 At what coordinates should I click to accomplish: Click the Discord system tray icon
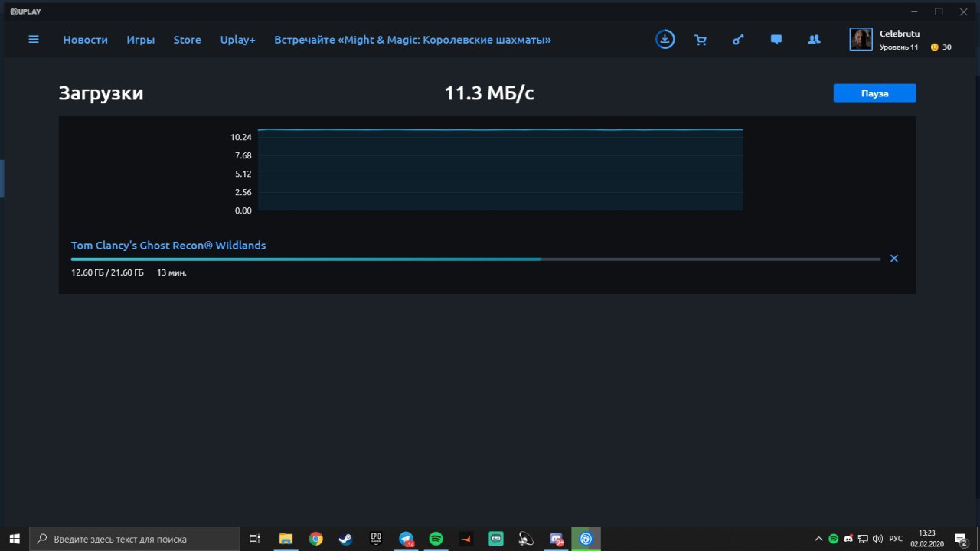(x=848, y=539)
